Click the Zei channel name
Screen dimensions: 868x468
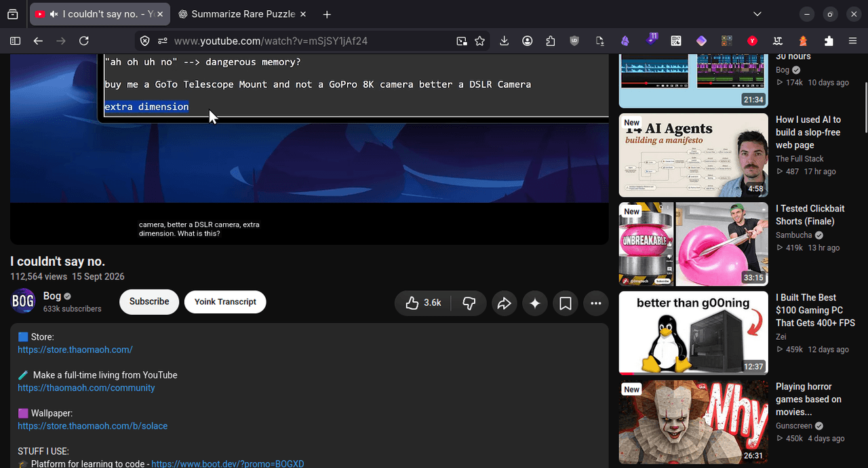(x=781, y=336)
